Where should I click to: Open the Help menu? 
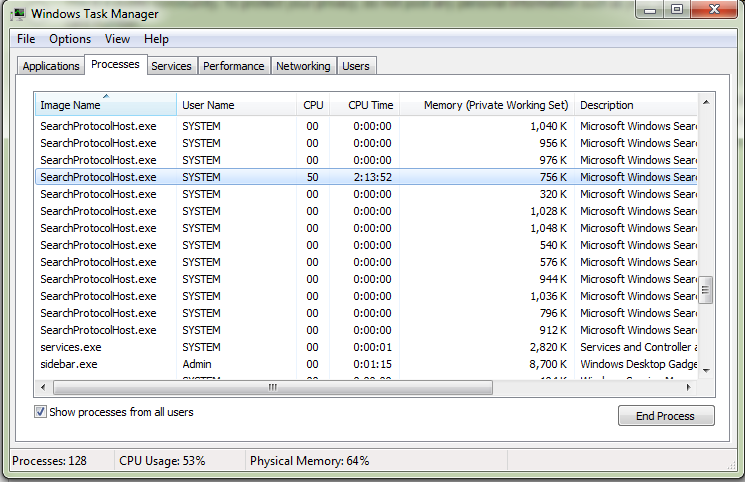pyautogui.click(x=156, y=39)
